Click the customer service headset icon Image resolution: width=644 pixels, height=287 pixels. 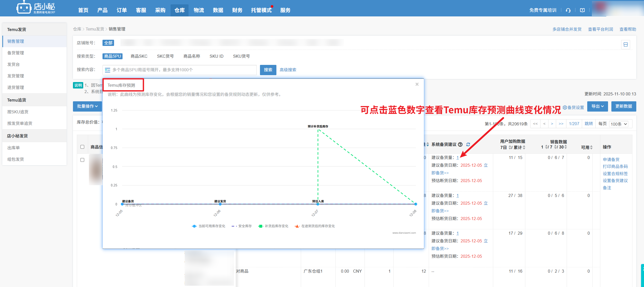point(568,10)
